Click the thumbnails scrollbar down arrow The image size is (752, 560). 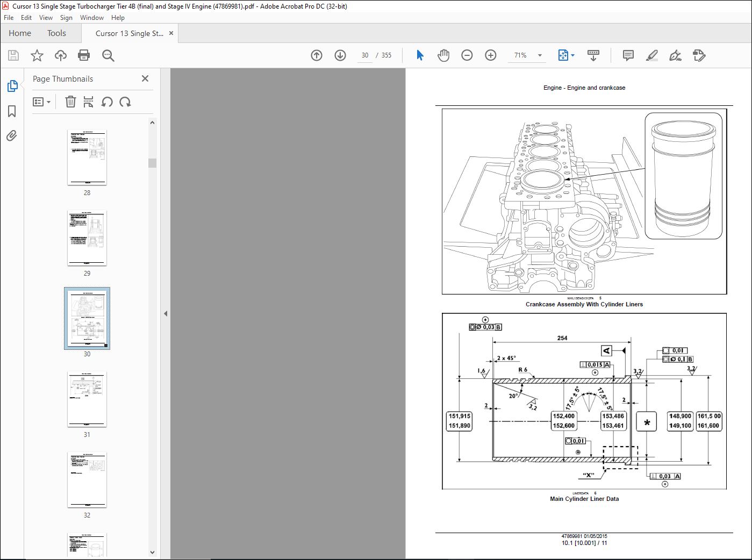[152, 552]
